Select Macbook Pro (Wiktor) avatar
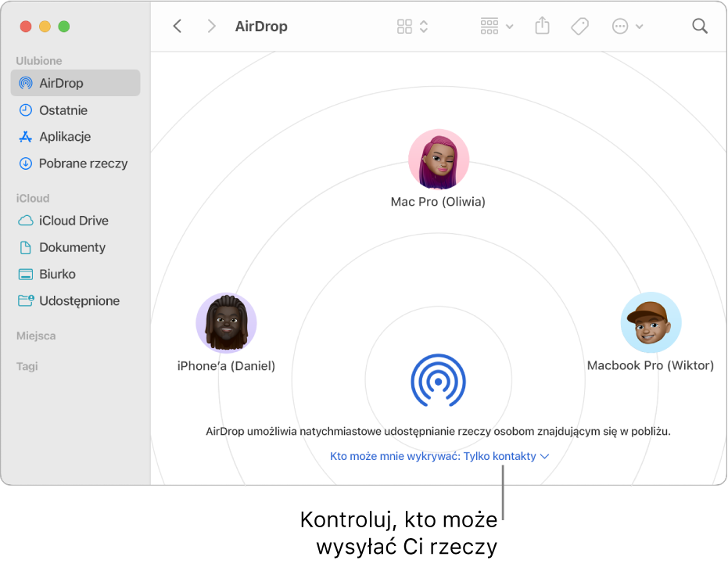Screen dimensions: 728x564 (651, 322)
